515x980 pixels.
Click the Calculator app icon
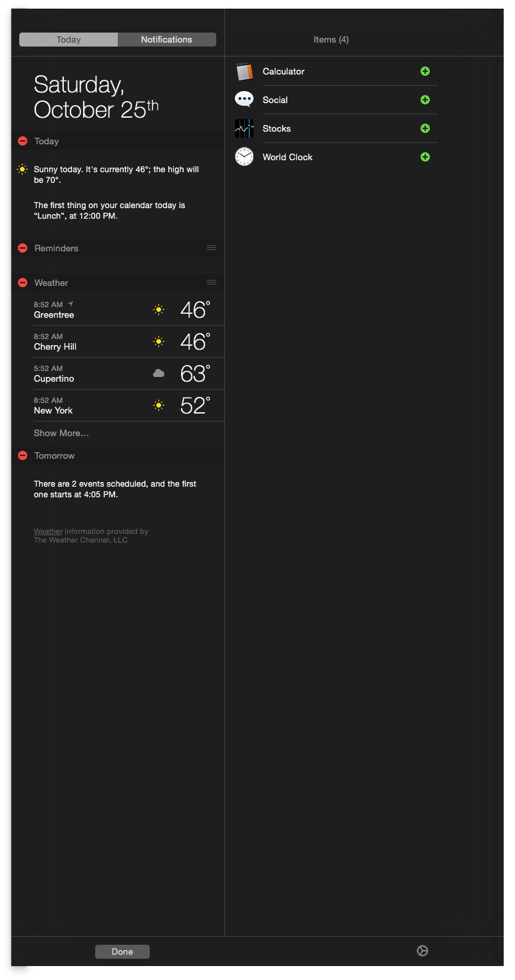click(x=244, y=71)
